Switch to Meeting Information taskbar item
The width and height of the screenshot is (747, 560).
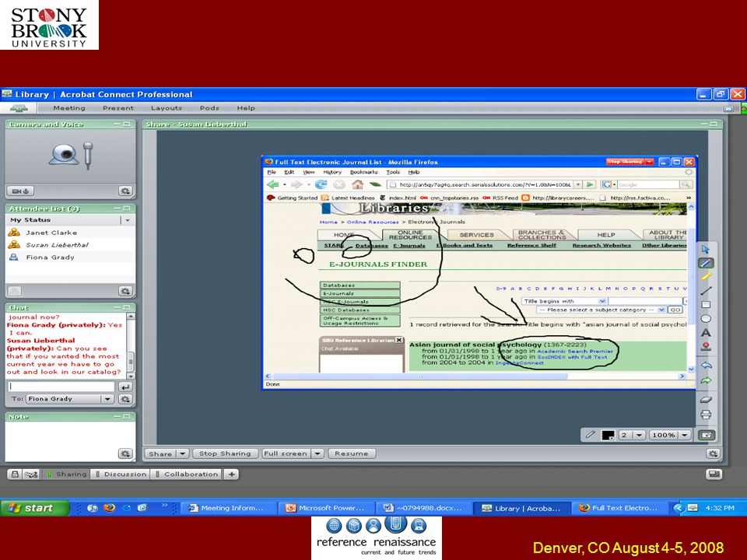coord(229,508)
